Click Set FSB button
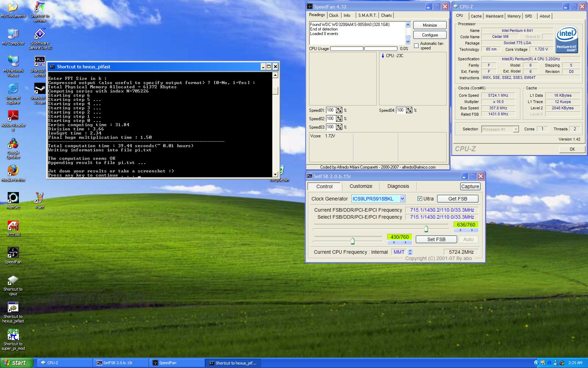Image resolution: width=588 pixels, height=368 pixels. (x=436, y=239)
